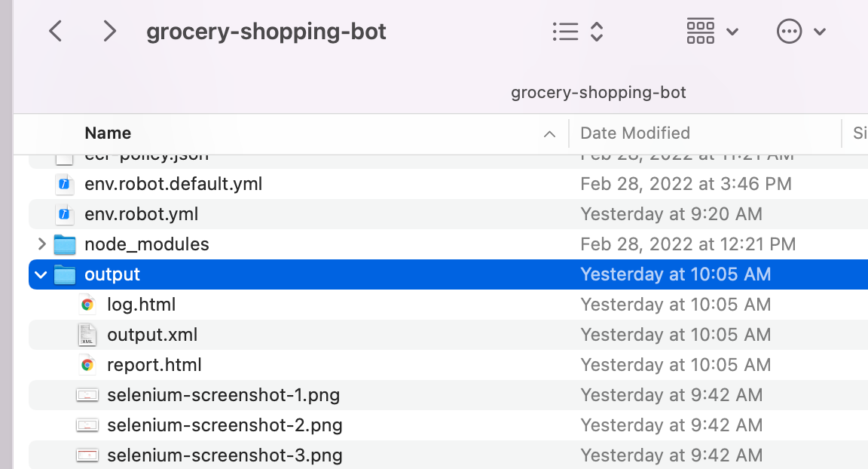The width and height of the screenshot is (868, 469).
Task: Select the selenium-screenshot-1.png thumbnail
Action: pos(87,395)
